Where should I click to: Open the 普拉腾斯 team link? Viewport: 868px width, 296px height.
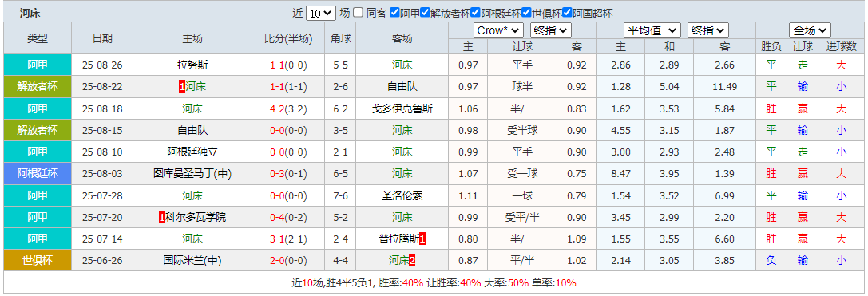click(x=398, y=239)
